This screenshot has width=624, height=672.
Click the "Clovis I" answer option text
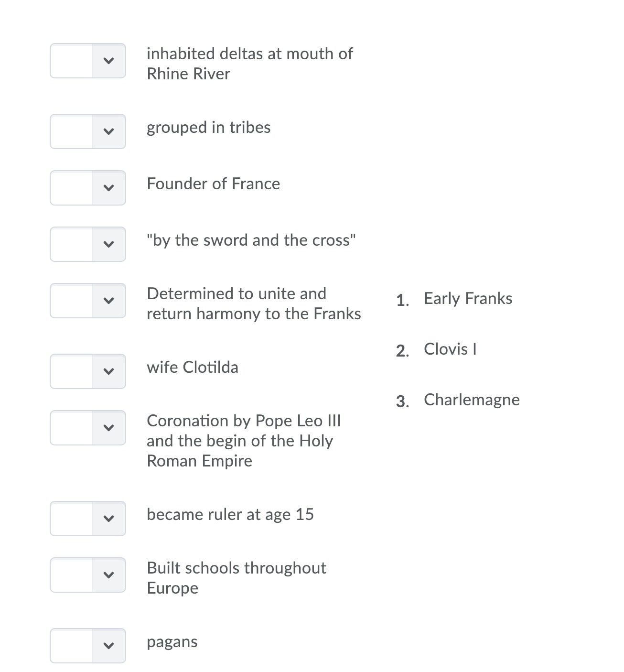point(450,349)
